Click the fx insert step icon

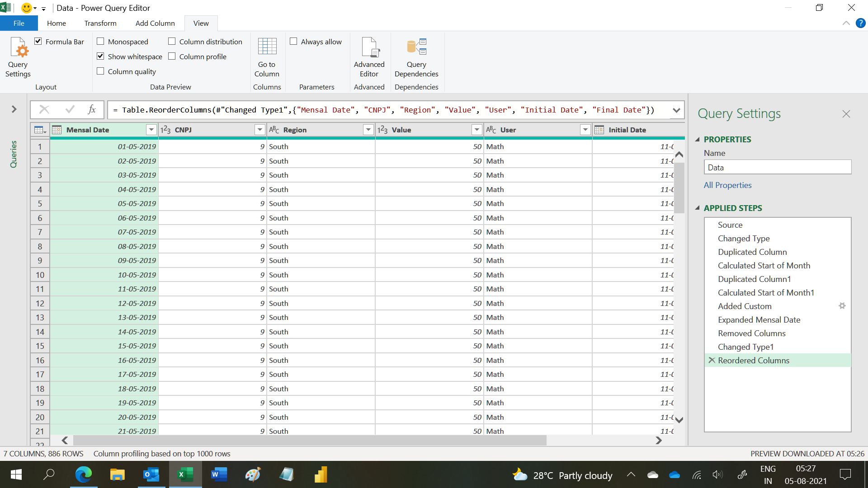click(x=92, y=109)
